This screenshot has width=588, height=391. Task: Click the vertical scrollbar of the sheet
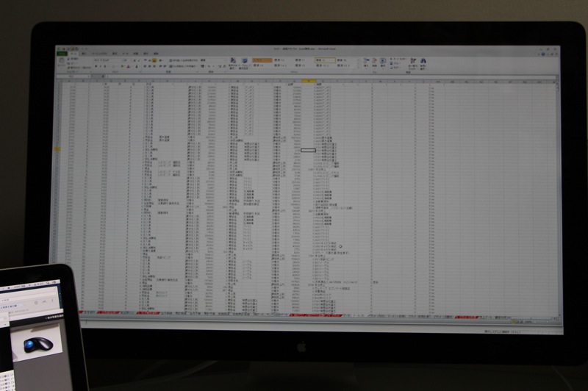pos(558,198)
